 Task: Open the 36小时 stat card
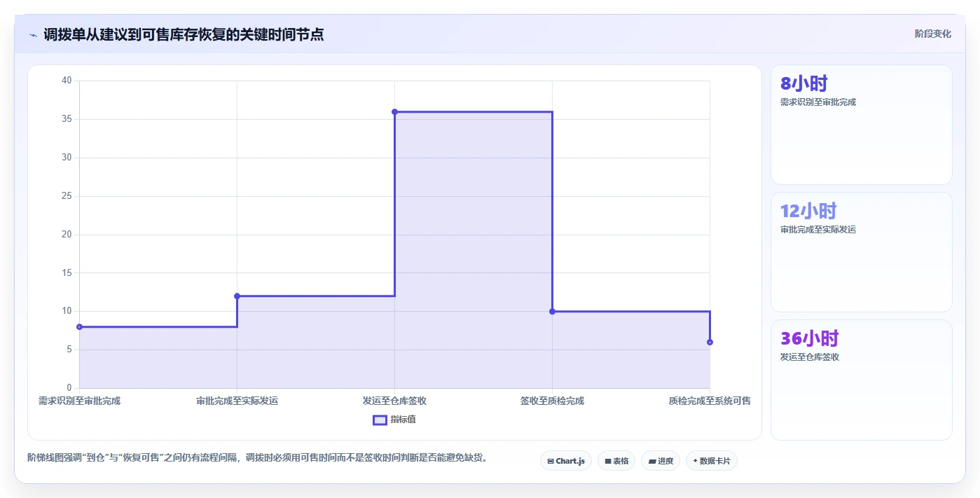point(861,380)
